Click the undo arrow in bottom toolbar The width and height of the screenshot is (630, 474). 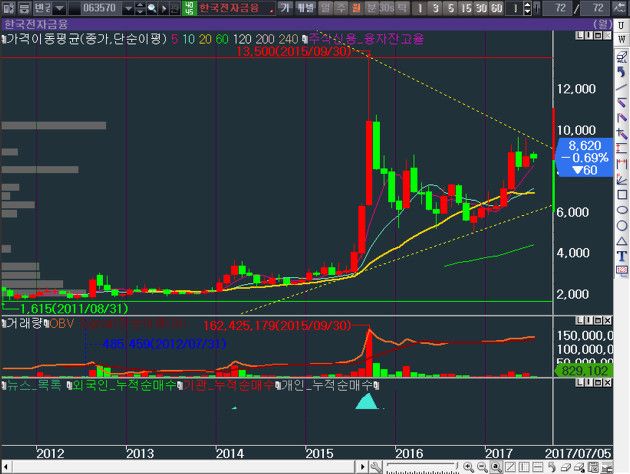[x=552, y=467]
